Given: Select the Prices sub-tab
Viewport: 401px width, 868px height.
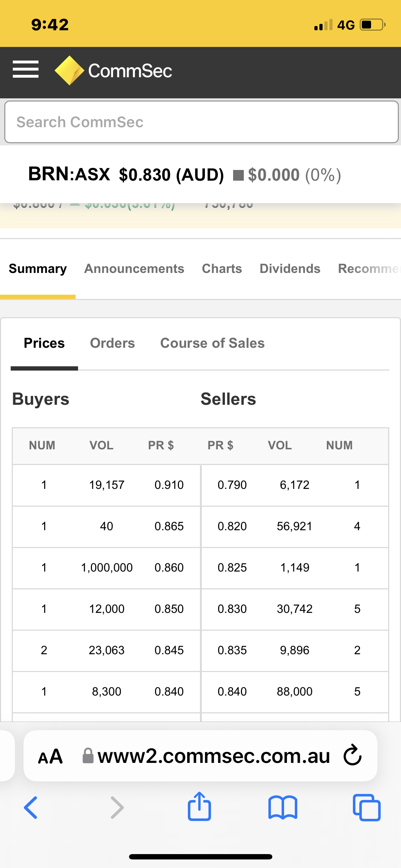Looking at the screenshot, I should (44, 343).
